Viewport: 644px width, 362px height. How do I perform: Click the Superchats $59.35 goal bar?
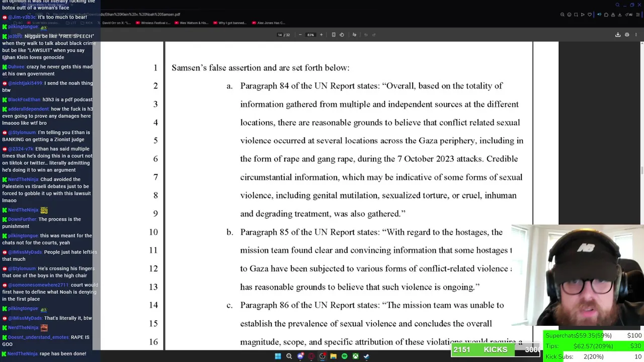point(594,335)
